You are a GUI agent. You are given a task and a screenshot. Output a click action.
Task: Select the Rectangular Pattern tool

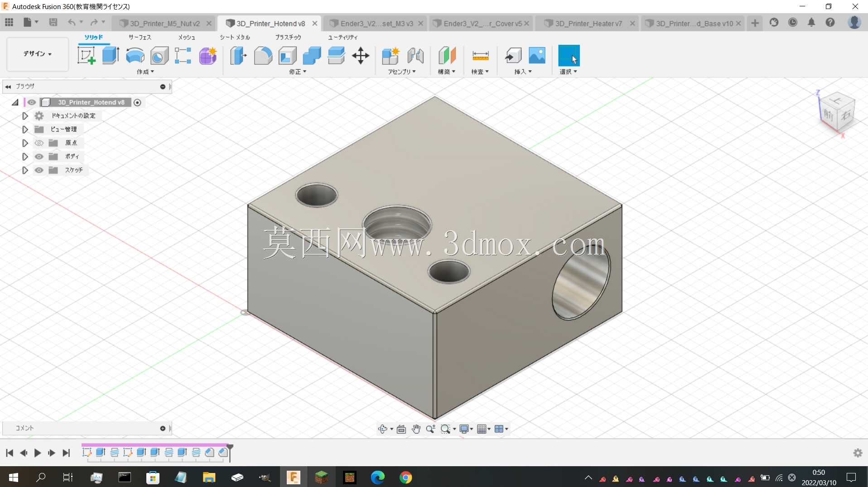183,56
